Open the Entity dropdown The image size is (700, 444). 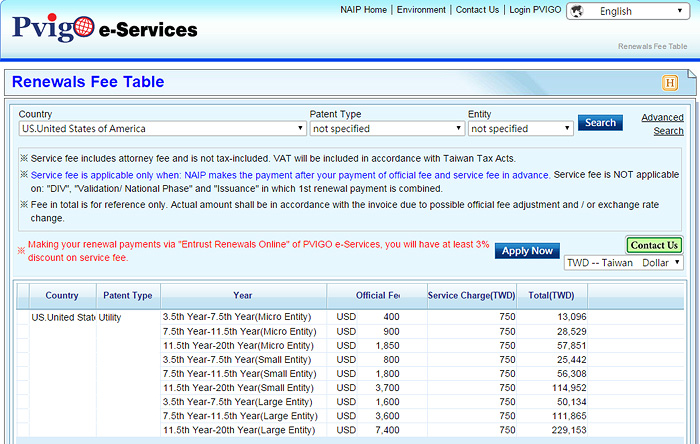[x=520, y=129]
